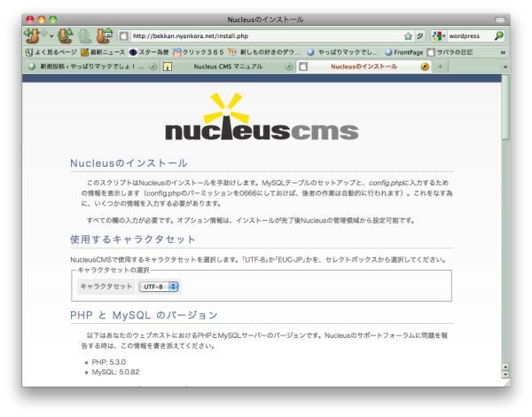Image resolution: width=532 pixels, height=417 pixels.
Task: Click the toolbar toggle pill in title bar
Action: pos(500,20)
